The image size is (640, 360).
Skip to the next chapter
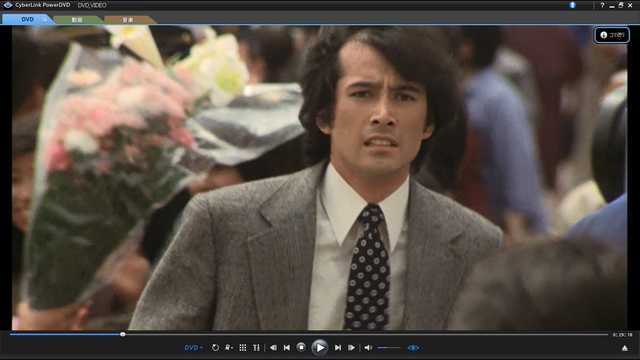point(338,348)
